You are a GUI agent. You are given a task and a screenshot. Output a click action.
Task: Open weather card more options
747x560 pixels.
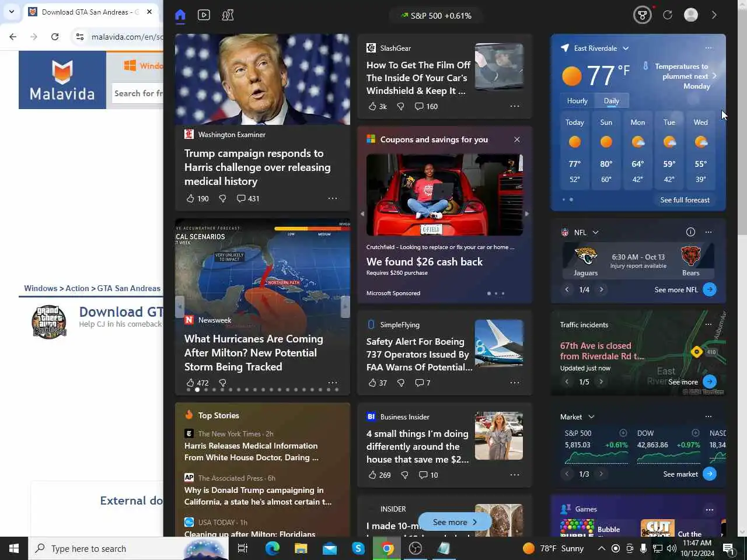click(708, 48)
